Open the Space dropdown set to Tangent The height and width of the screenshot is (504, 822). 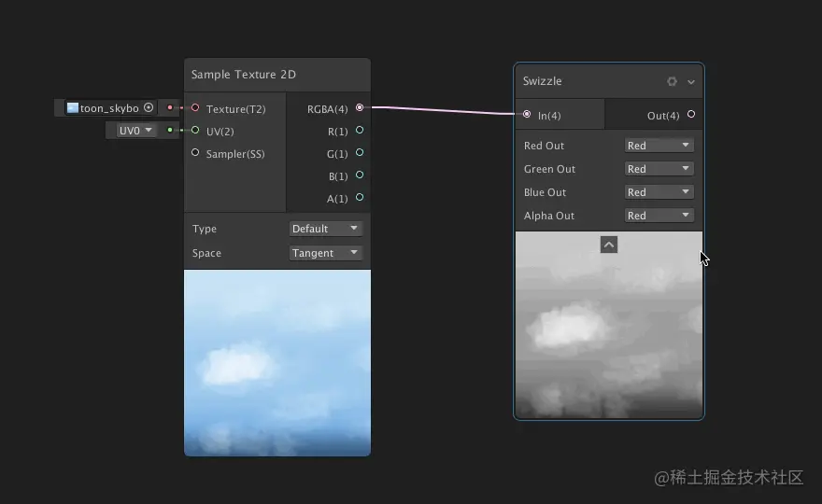click(x=325, y=253)
